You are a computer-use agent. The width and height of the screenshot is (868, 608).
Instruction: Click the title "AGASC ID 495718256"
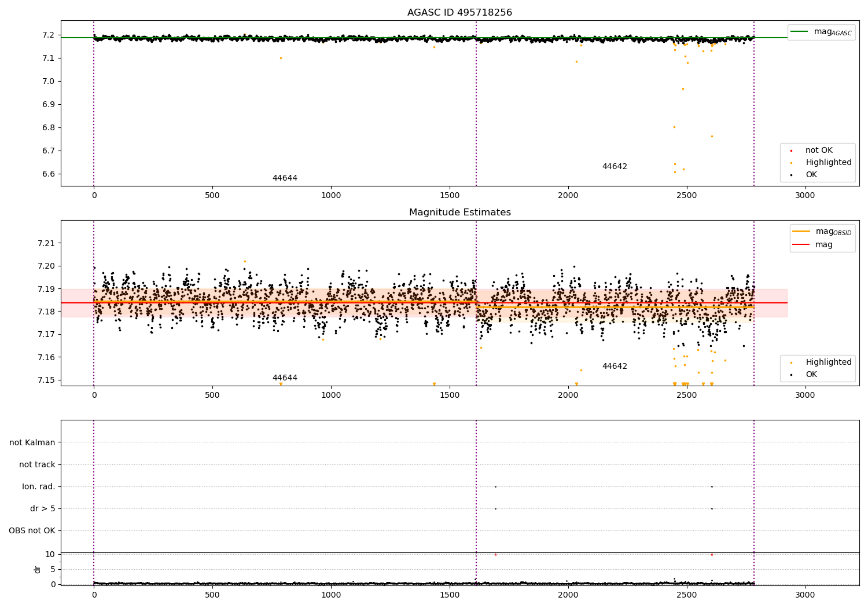coord(459,13)
